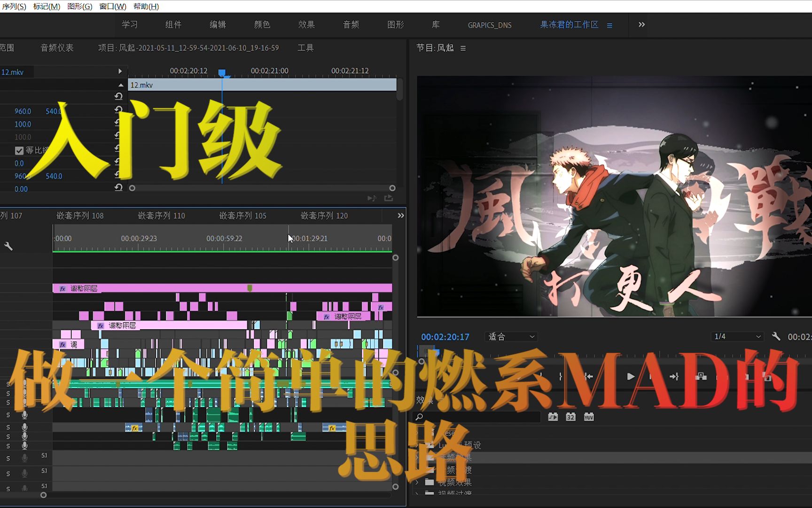Solo the last 5.1 audio track
This screenshot has height=508, width=812.
pos(8,489)
